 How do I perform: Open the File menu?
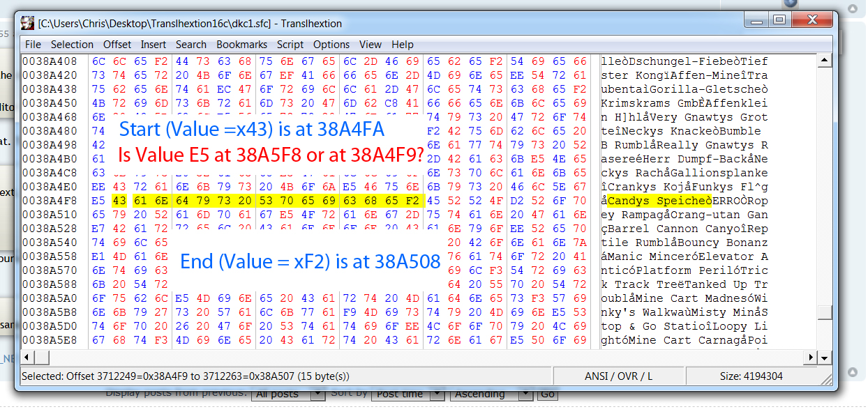(33, 44)
